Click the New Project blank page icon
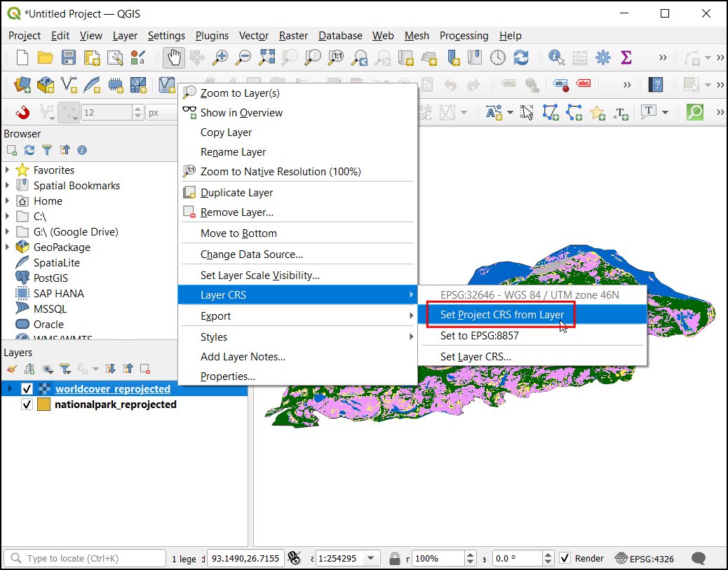This screenshot has width=728, height=570. coord(22,57)
